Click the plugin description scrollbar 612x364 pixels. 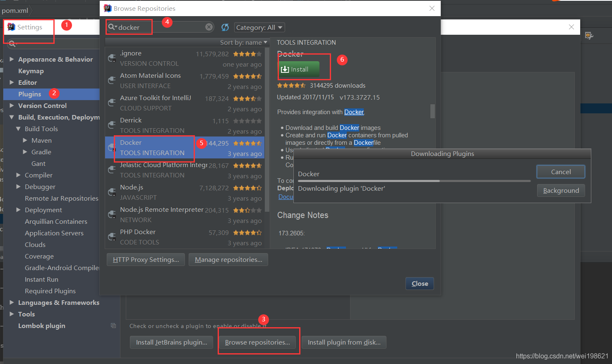point(432,111)
